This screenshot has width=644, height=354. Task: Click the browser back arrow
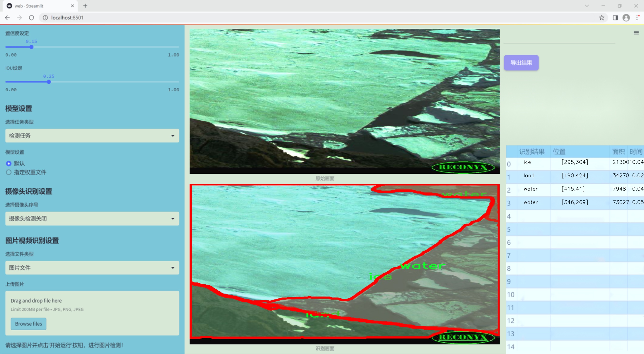pyautogui.click(x=7, y=17)
